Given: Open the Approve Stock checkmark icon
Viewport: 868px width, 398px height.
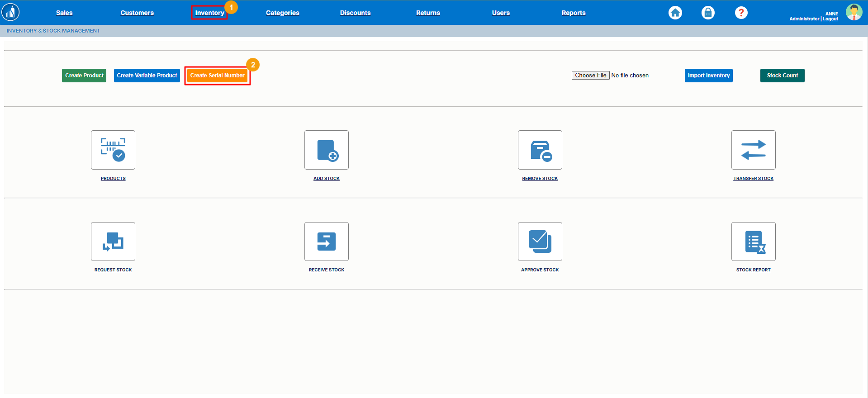Looking at the screenshot, I should 540,242.
